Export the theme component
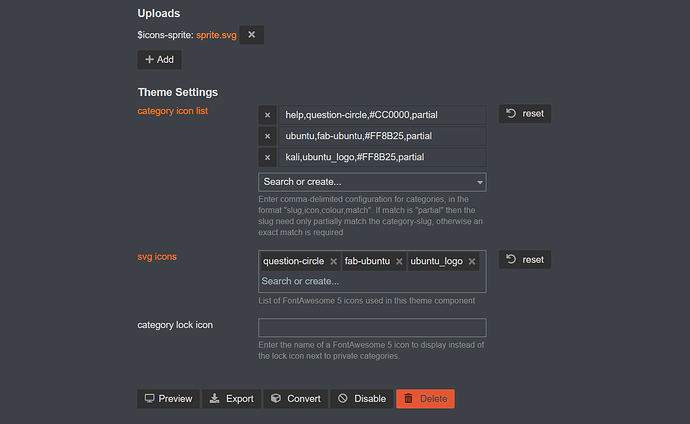 [x=231, y=399]
